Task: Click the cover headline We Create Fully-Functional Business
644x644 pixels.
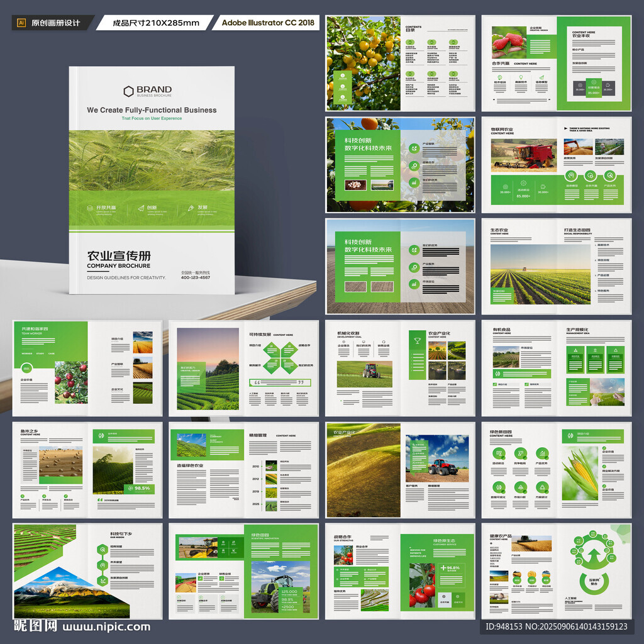Action: [152, 110]
